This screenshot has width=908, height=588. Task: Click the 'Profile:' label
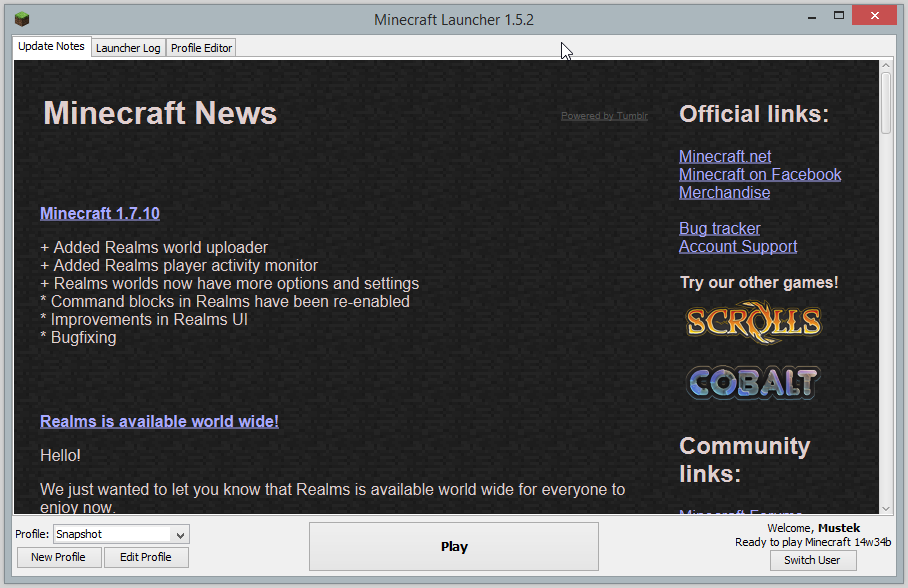(x=32, y=534)
